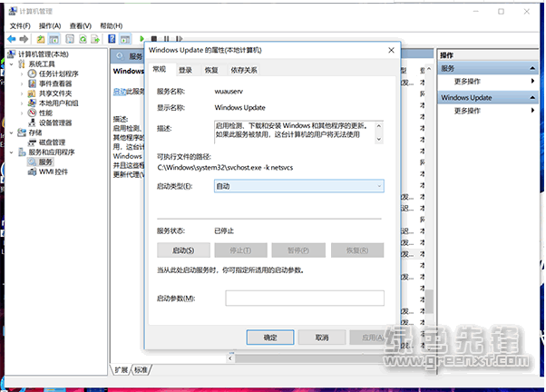Screen dimensions: 546x392
Task: Switch to the 常规 tab
Action: [x=160, y=69]
